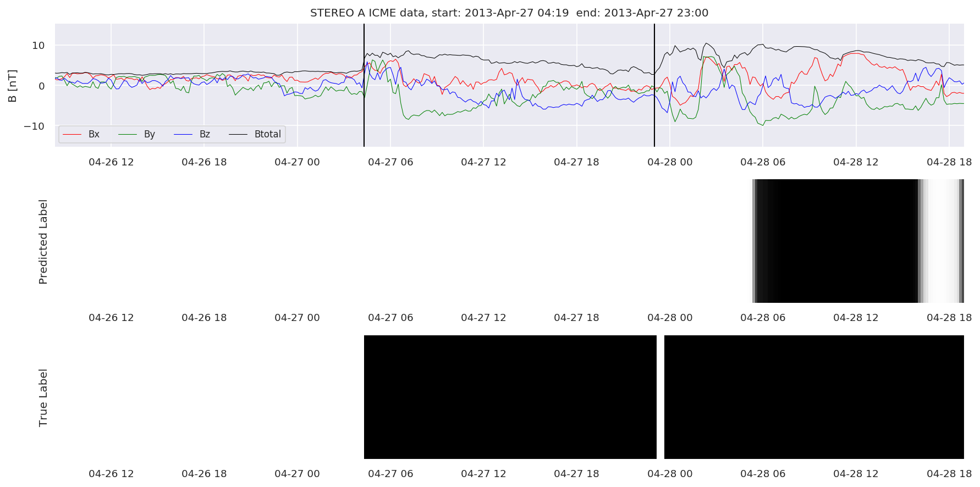
Task: Click the black predicted label band
Action: tap(836, 241)
